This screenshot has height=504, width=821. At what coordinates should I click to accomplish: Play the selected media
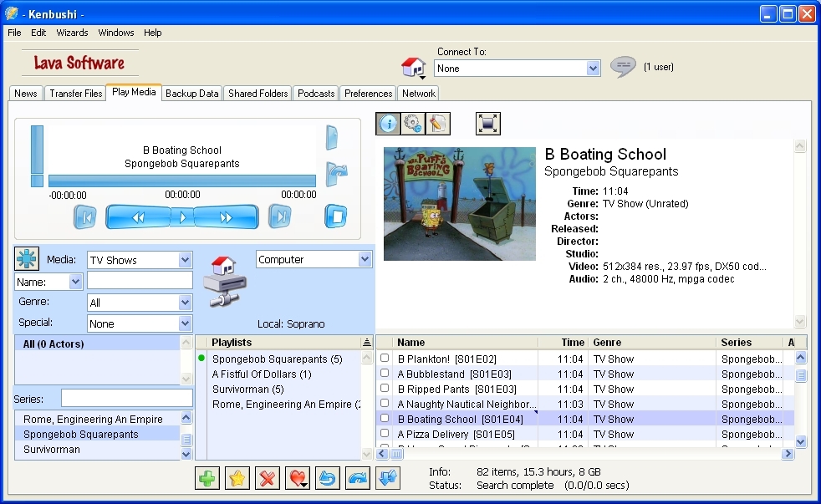[x=182, y=216]
